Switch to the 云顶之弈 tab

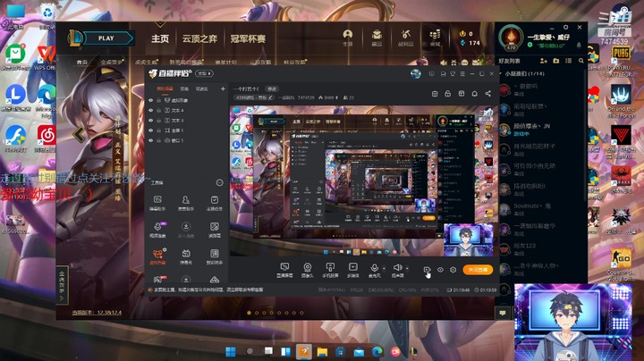tap(199, 38)
